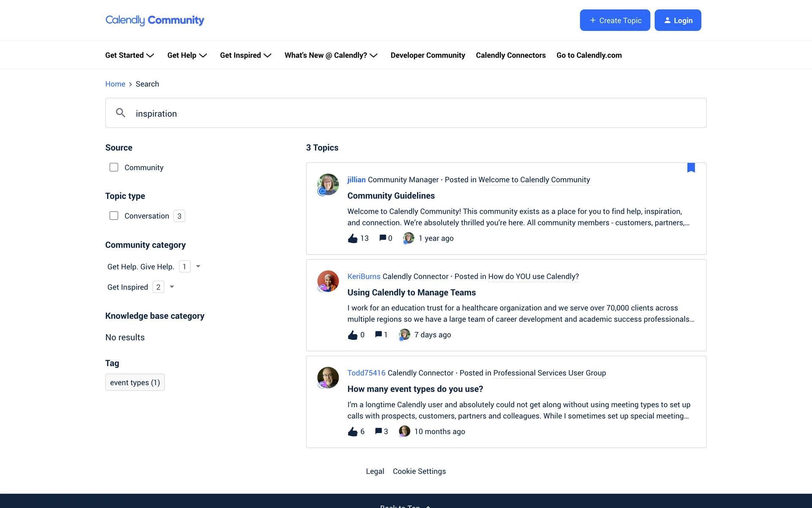Open jillian's profile avatar
812x508 pixels.
pos(328,184)
